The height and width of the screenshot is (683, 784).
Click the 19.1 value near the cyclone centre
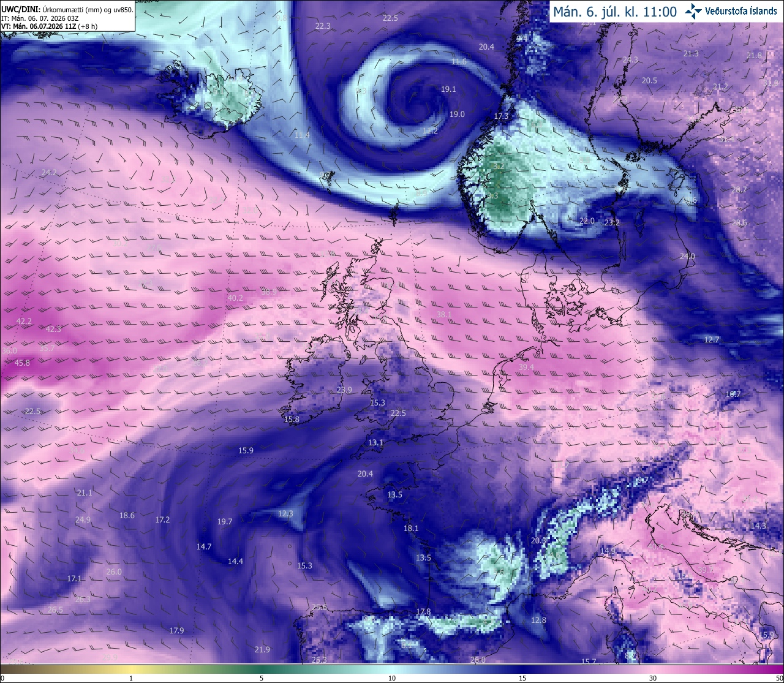pyautogui.click(x=448, y=89)
